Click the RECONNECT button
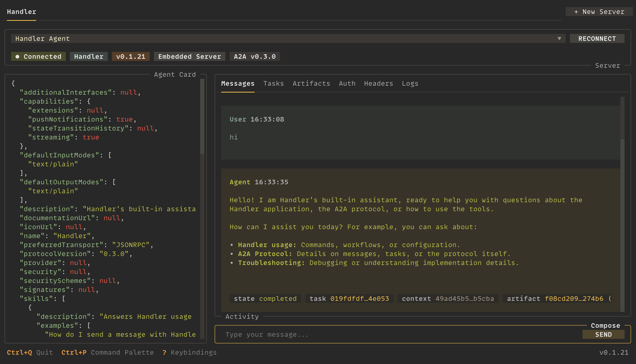The width and height of the screenshot is (636, 364). (597, 39)
